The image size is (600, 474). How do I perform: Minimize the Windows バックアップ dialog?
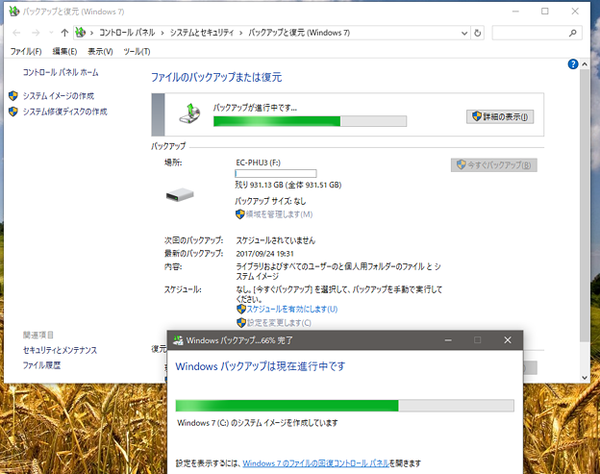pyautogui.click(x=448, y=340)
